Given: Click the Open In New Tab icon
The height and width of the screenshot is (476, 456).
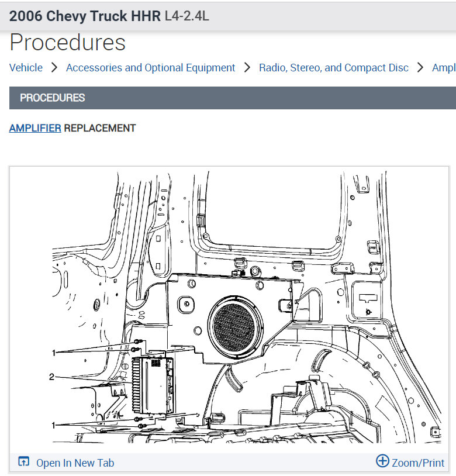Looking at the screenshot, I should 23,461.
